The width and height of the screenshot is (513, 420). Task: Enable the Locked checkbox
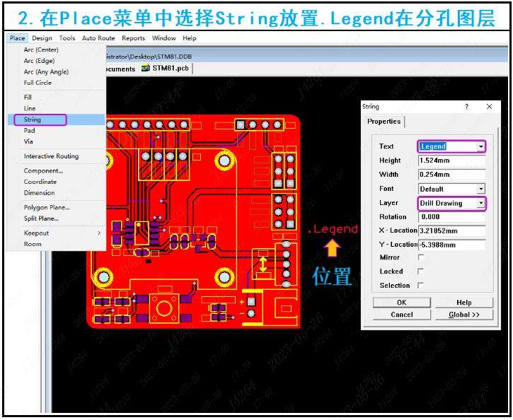coord(421,272)
